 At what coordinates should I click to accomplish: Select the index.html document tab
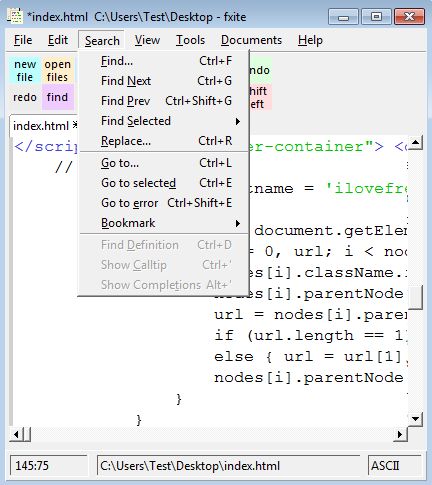pyautogui.click(x=43, y=126)
